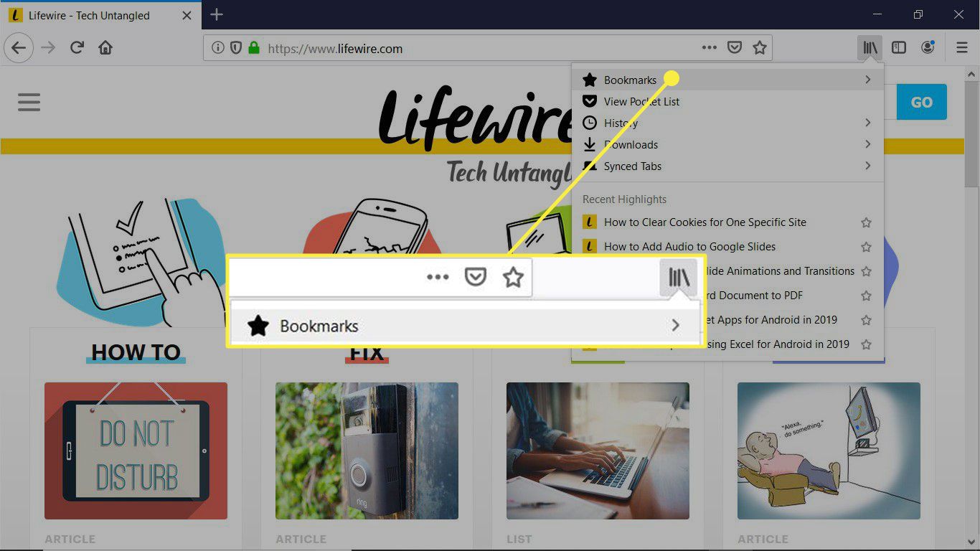Open the tracking protection shield
The image size is (980, 551).
(x=235, y=48)
